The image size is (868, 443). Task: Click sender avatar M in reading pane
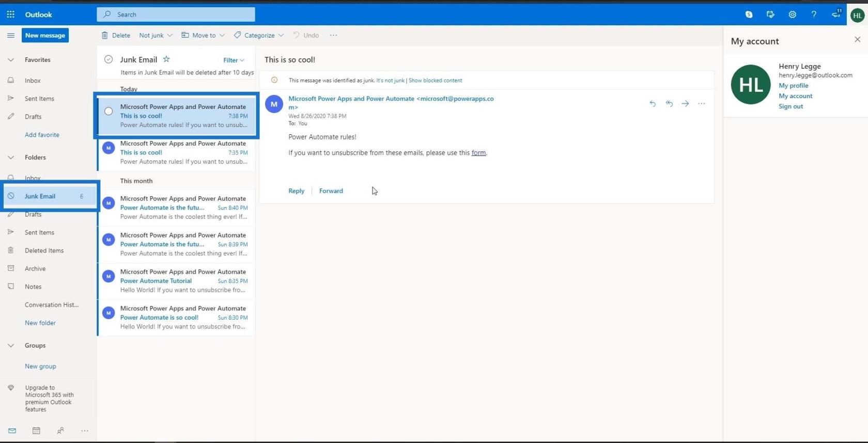click(x=274, y=104)
